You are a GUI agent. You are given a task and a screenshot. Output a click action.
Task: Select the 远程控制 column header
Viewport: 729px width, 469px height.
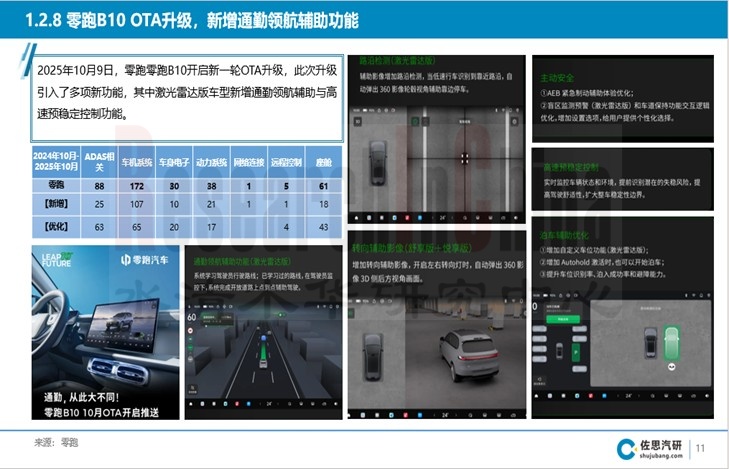286,162
